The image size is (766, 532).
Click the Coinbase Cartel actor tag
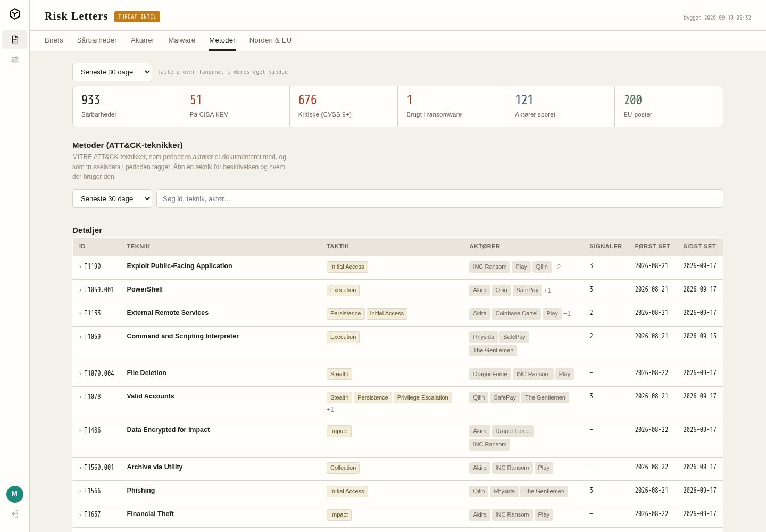(x=517, y=314)
